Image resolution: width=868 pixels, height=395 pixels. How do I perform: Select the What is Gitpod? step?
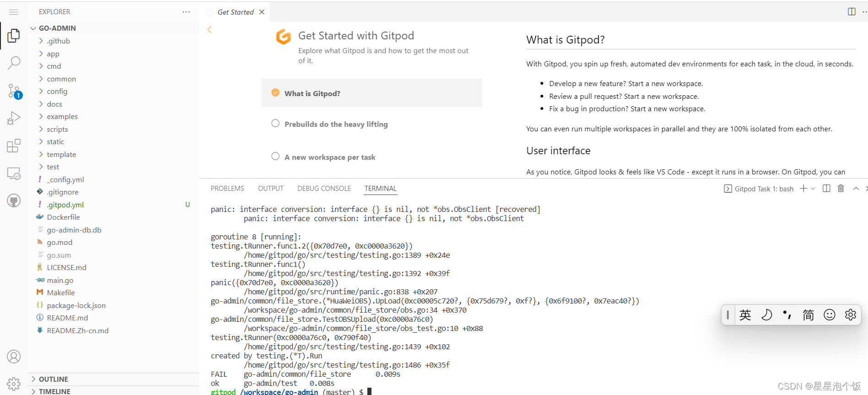371,93
